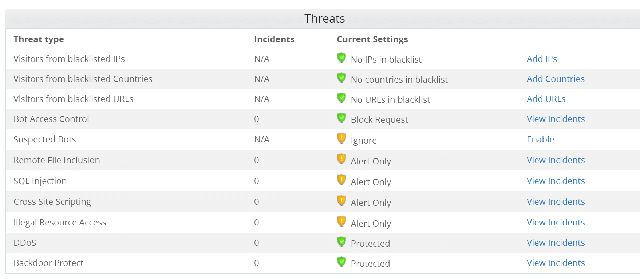
Task: Click orange shield for Cross Site Scripting
Action: tap(341, 200)
